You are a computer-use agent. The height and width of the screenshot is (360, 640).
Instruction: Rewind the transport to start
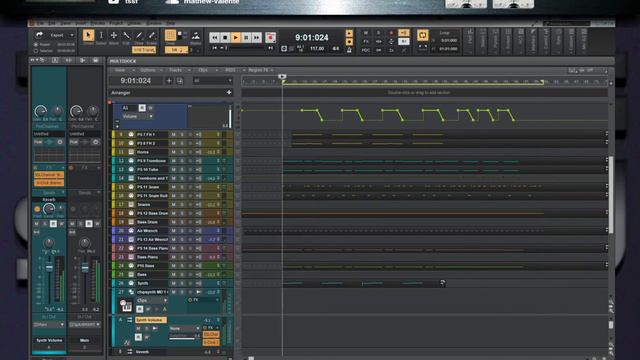pos(214,38)
